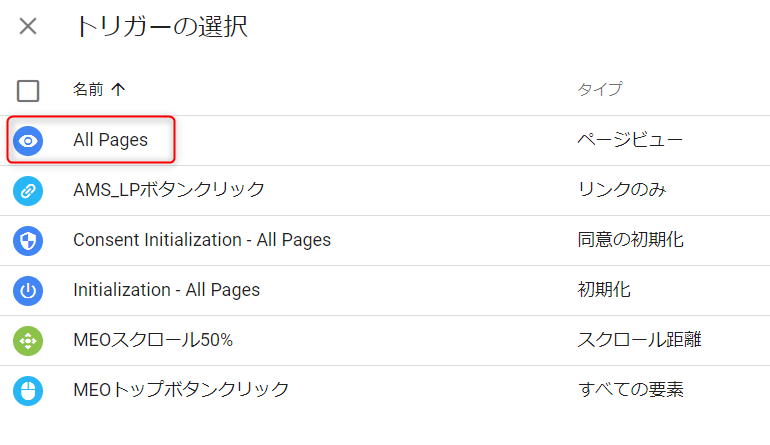Sort triggers by タイプ column header
The image size is (770, 445).
coord(600,89)
